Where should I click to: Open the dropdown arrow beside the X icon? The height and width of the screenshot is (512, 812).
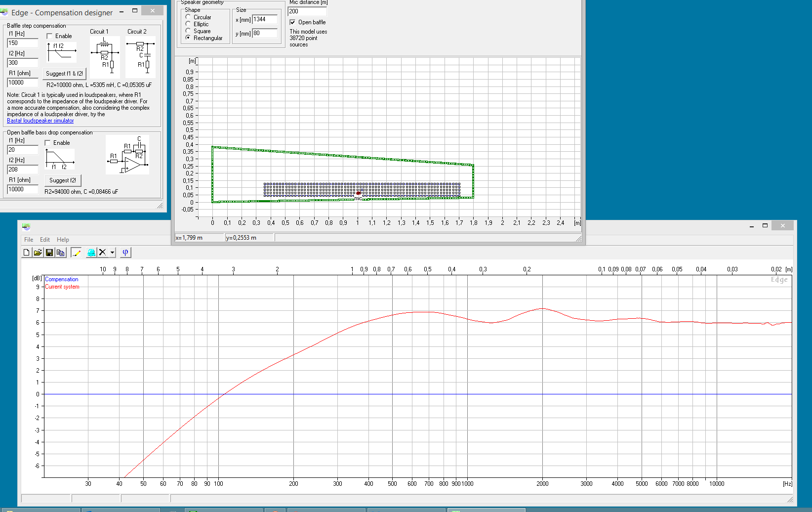point(112,253)
